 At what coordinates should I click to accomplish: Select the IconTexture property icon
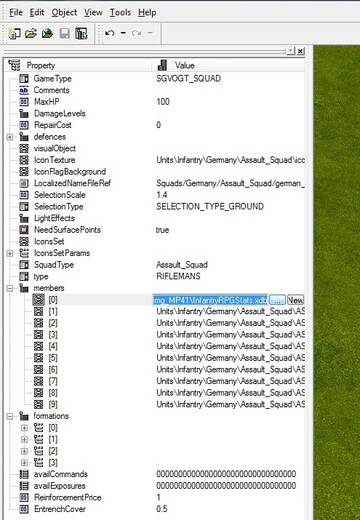24,160
